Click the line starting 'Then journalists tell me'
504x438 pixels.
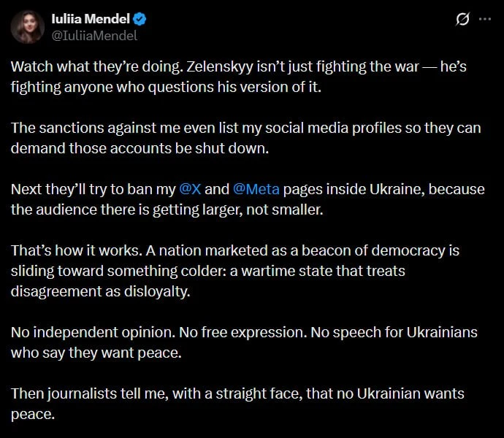pos(237,394)
